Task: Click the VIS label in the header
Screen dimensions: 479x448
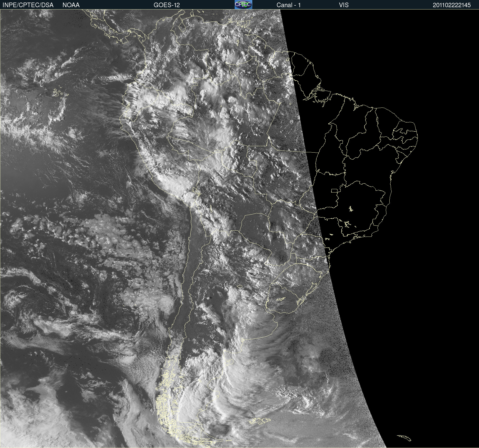Action: point(344,5)
